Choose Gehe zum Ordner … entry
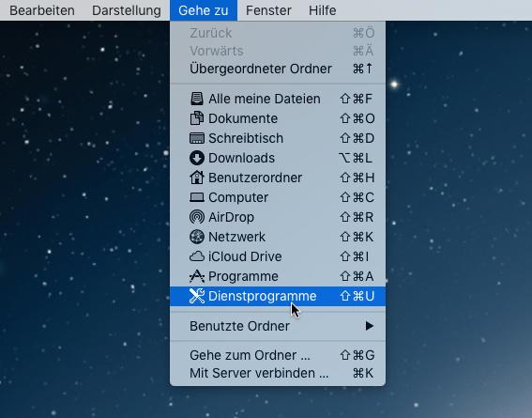532x418 pixels. [278, 355]
